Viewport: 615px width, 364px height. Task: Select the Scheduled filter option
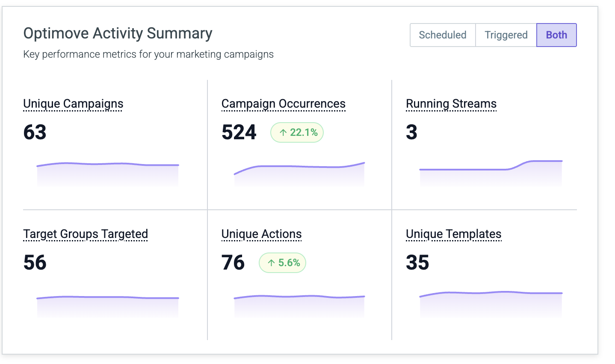443,35
